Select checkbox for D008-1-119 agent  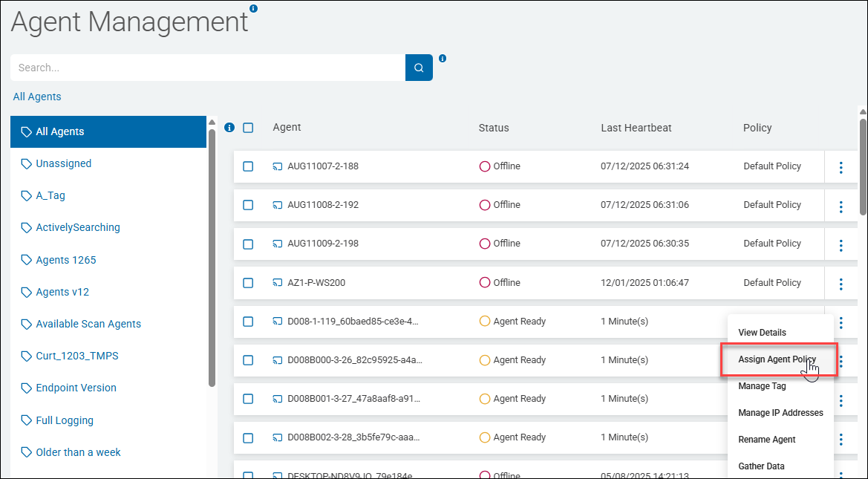[248, 321]
